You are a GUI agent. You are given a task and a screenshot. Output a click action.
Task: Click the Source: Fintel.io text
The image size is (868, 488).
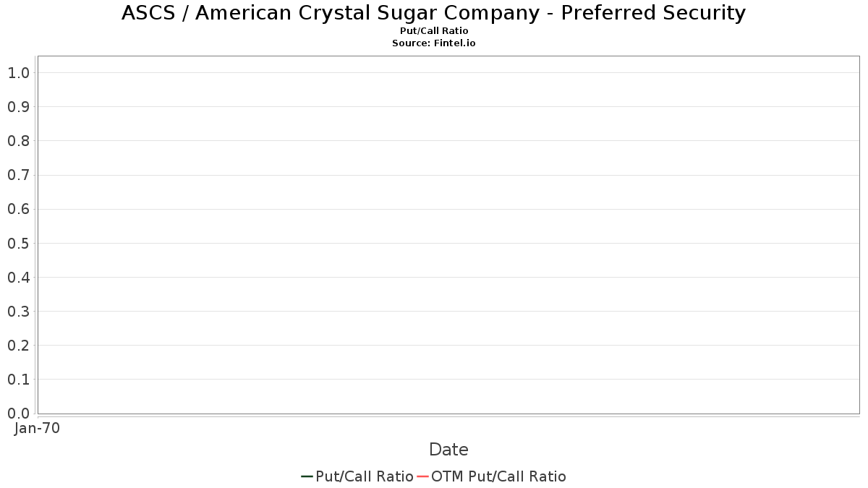coord(434,43)
